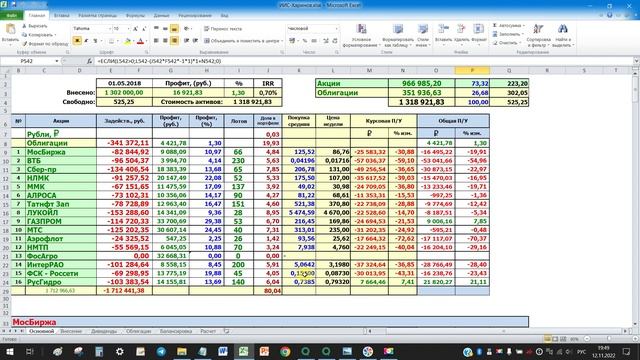
Task: Click the decrease decimal icon
Action: 335,41
